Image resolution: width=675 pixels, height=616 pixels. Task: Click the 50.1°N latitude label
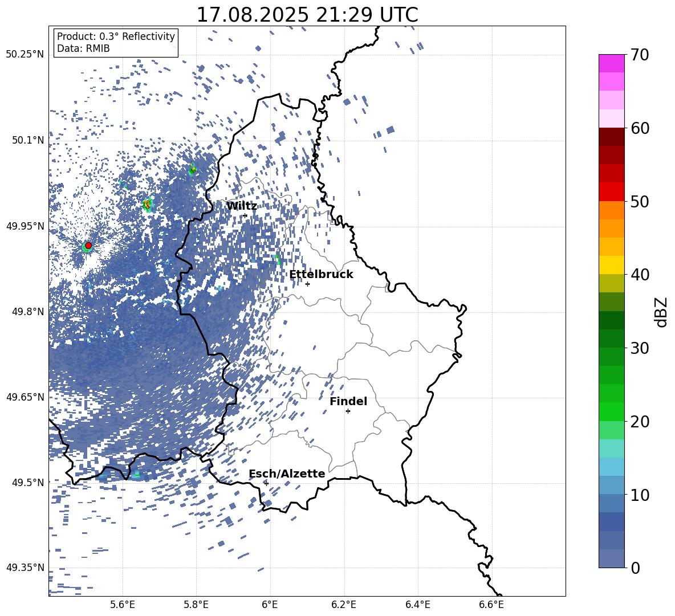(x=27, y=140)
